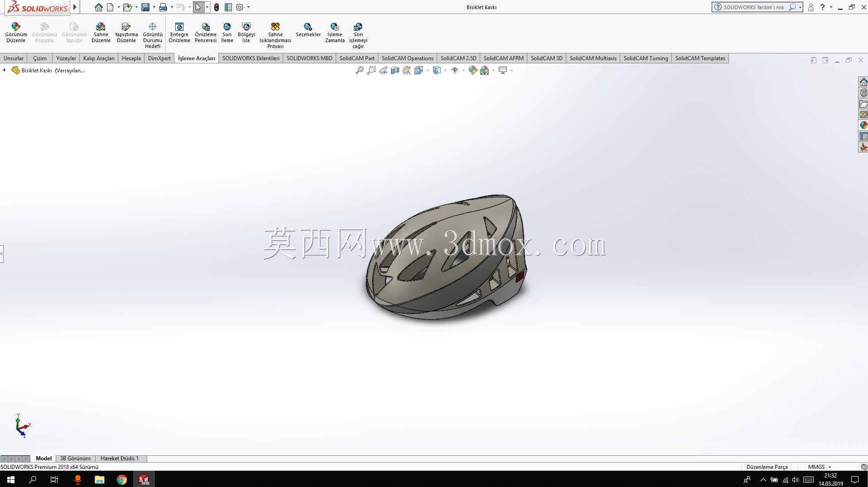Print the current document
868x487 pixels.
(x=163, y=7)
